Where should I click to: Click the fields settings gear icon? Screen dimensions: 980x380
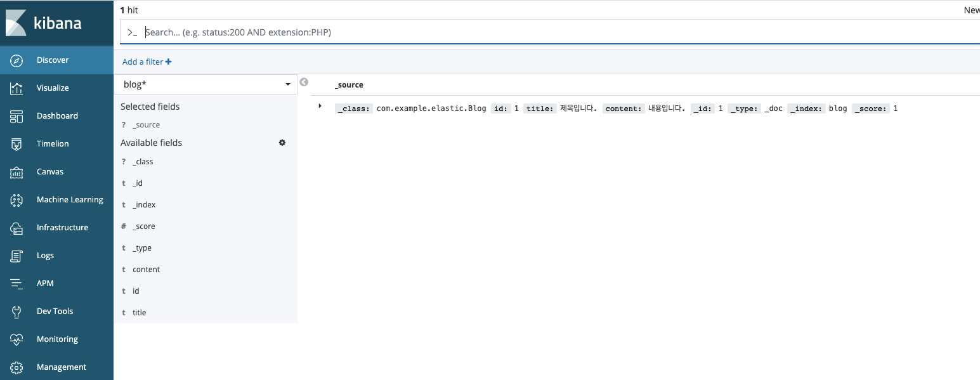pyautogui.click(x=282, y=143)
